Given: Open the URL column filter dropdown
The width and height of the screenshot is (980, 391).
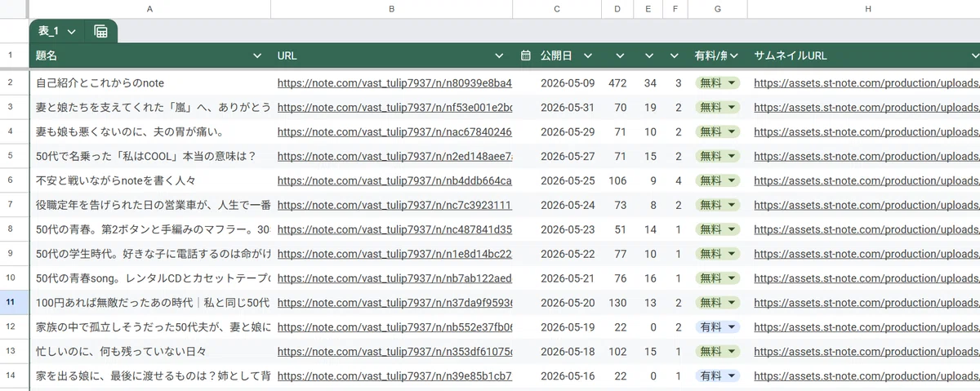Looking at the screenshot, I should click(x=500, y=56).
